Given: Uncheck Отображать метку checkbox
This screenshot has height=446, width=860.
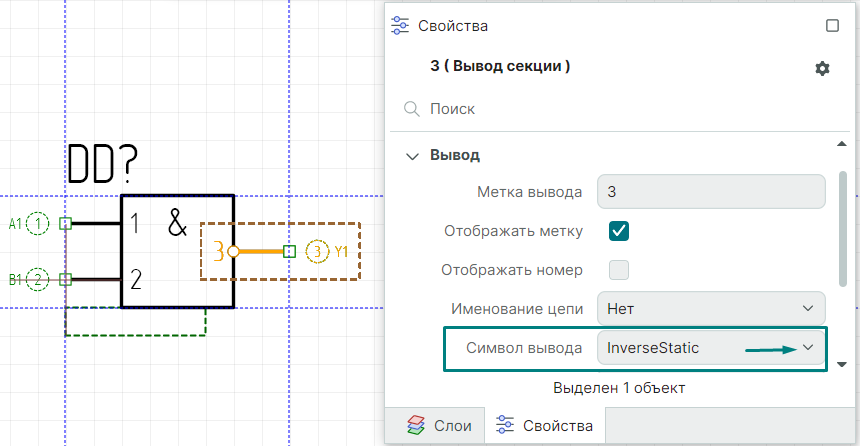Looking at the screenshot, I should pos(618,231).
